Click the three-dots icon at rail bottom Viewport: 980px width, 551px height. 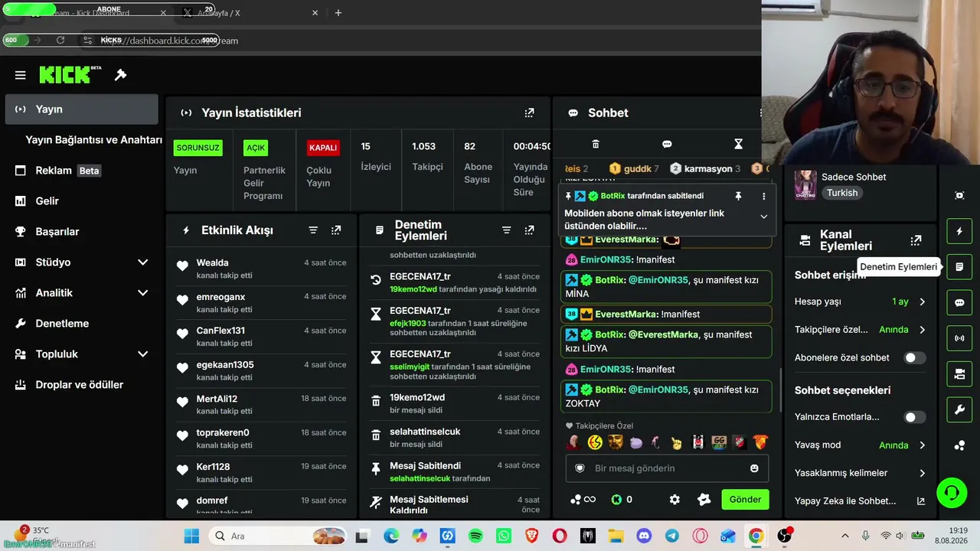pyautogui.click(x=959, y=445)
